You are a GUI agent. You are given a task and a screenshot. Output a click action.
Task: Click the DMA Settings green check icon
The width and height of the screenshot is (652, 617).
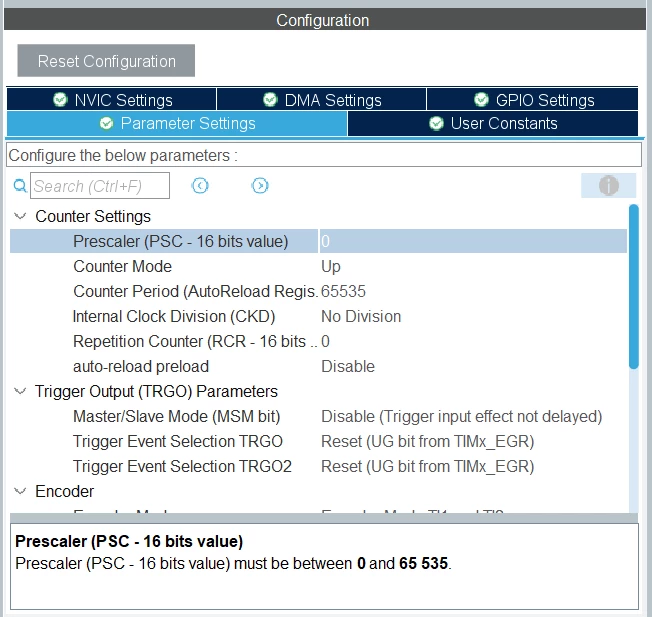[x=270, y=100]
